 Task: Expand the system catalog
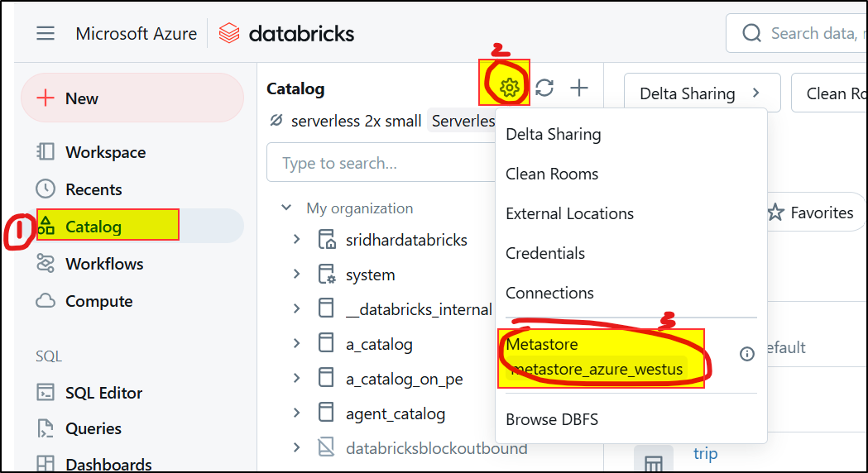point(297,275)
